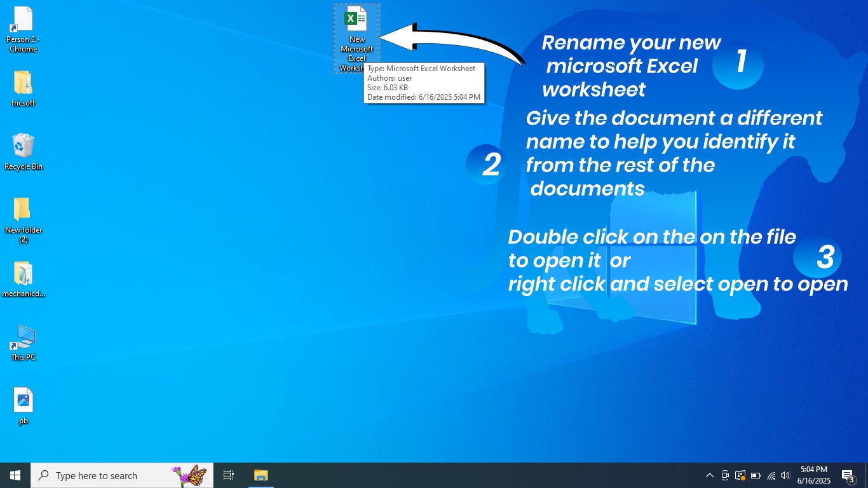Open the mechanicd shortcut
This screenshot has height=488, width=868.
(x=24, y=274)
